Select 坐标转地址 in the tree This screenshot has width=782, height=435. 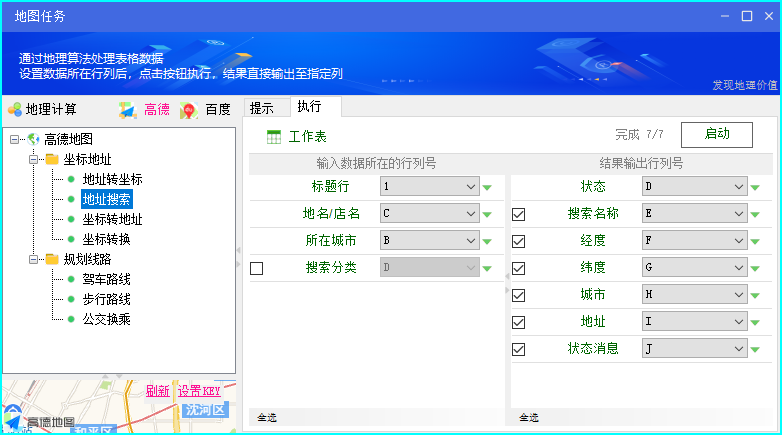(113, 219)
